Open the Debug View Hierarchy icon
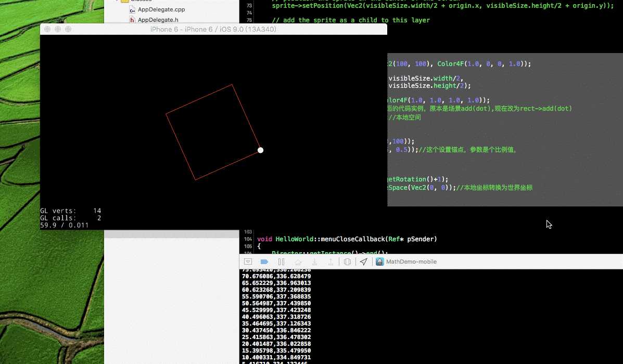This screenshot has height=364, width=623. 347,262
